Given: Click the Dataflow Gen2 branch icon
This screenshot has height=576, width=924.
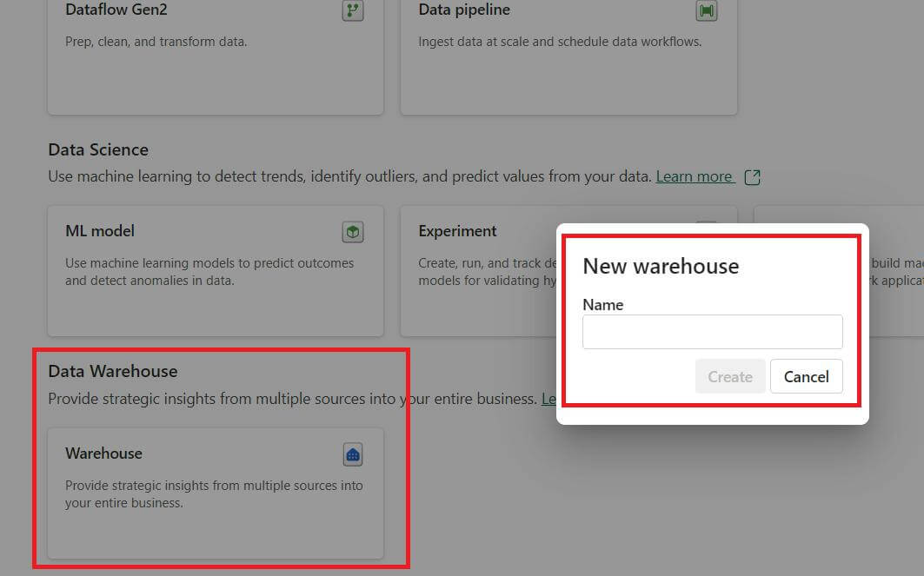Looking at the screenshot, I should click(x=352, y=10).
